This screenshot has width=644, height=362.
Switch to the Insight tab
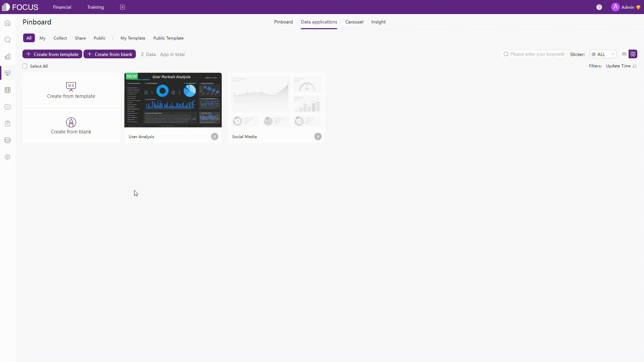click(378, 22)
